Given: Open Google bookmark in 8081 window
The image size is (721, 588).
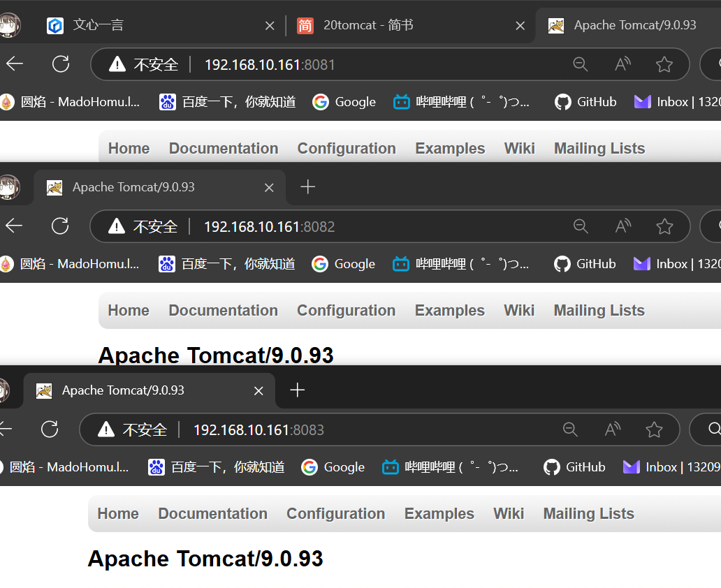Looking at the screenshot, I should pyautogui.click(x=344, y=101).
